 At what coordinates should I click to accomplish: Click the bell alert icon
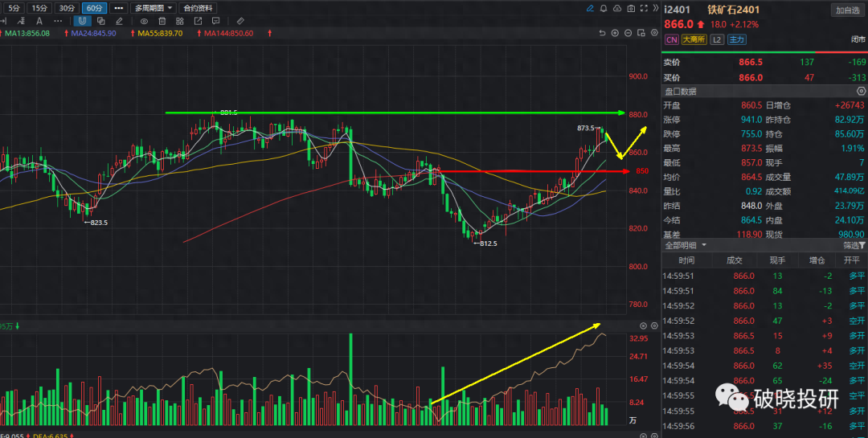[604, 8]
